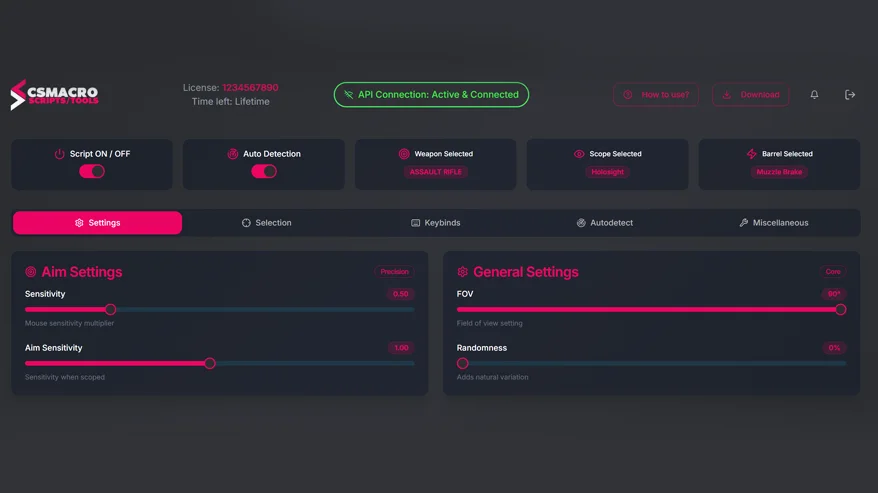Click the ASSAULT RIFLE weapon badge
878x493 pixels.
(436, 172)
